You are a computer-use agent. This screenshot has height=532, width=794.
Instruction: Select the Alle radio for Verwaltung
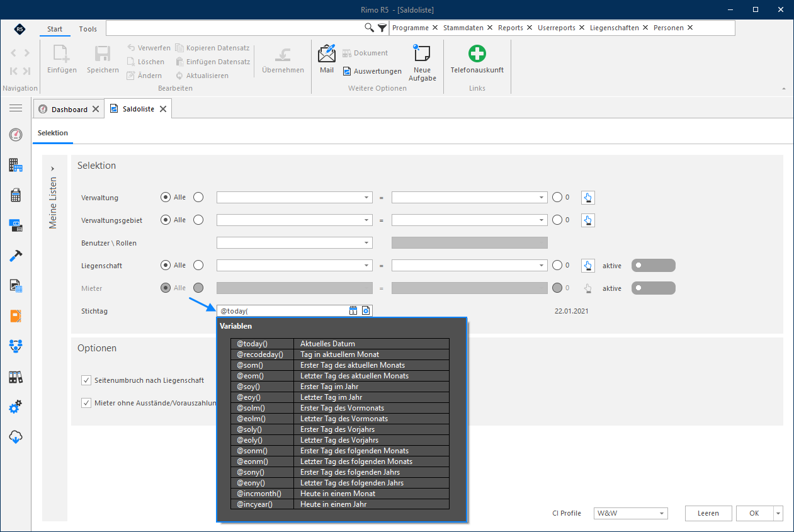[166, 197]
